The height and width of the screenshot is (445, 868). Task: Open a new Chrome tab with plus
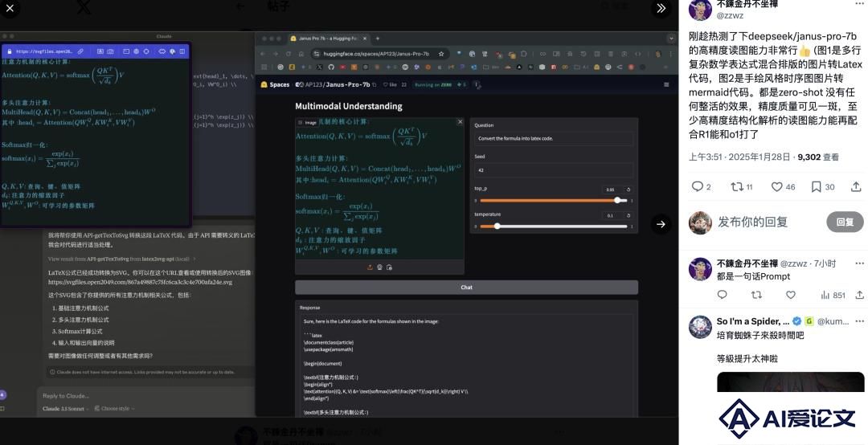[x=378, y=39]
